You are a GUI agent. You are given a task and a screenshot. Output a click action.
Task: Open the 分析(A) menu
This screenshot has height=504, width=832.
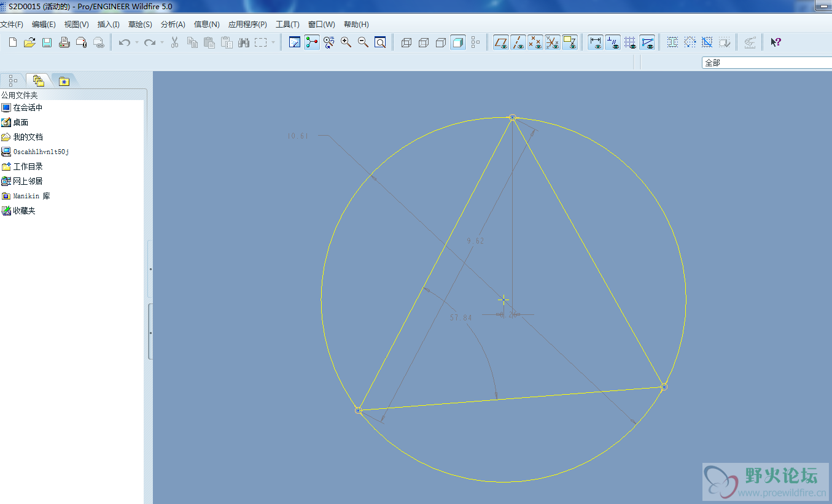coord(173,25)
